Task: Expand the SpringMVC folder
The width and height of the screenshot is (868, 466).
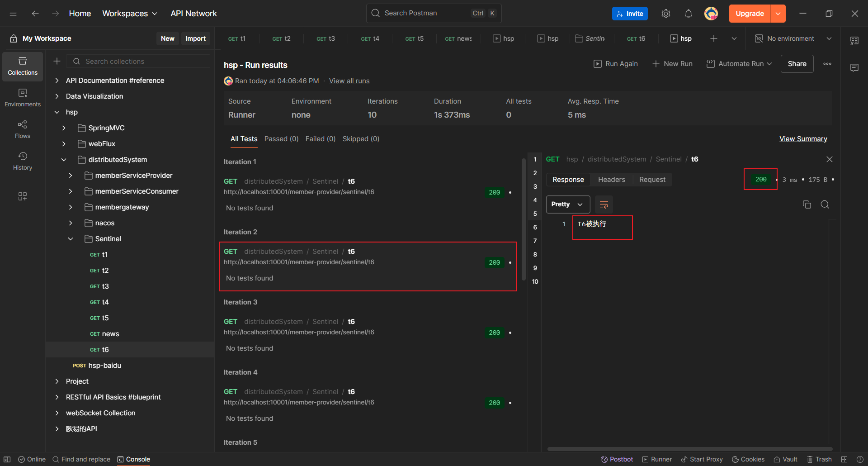Action: point(64,128)
